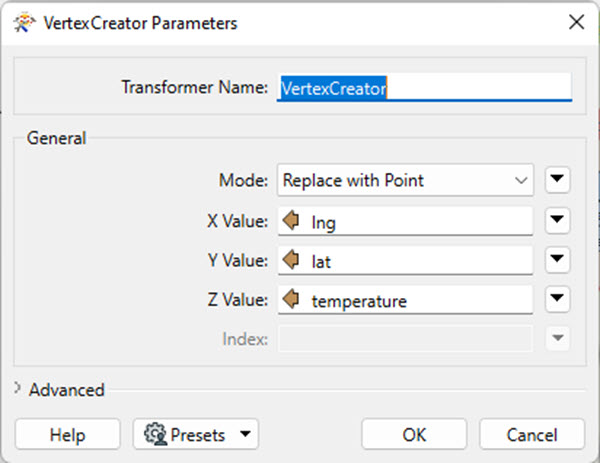This screenshot has width=600, height=463.
Task: Click the 'X Value:' label
Action: point(238,221)
